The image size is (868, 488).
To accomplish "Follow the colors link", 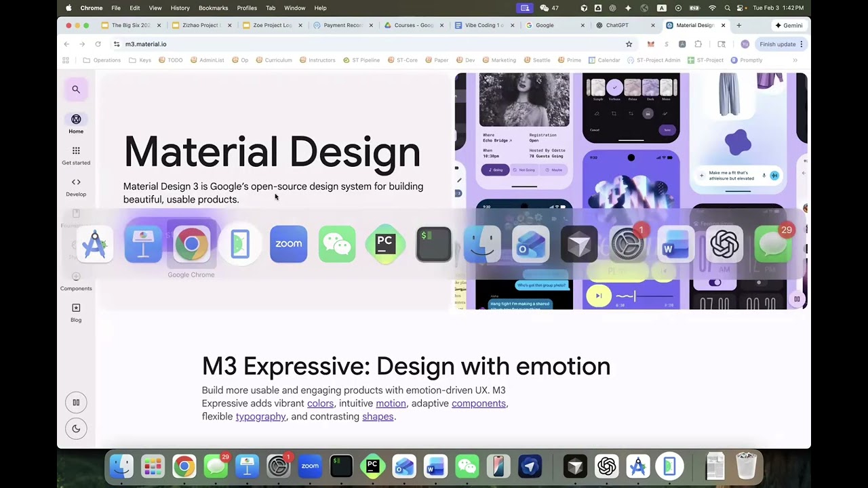I will [320, 403].
